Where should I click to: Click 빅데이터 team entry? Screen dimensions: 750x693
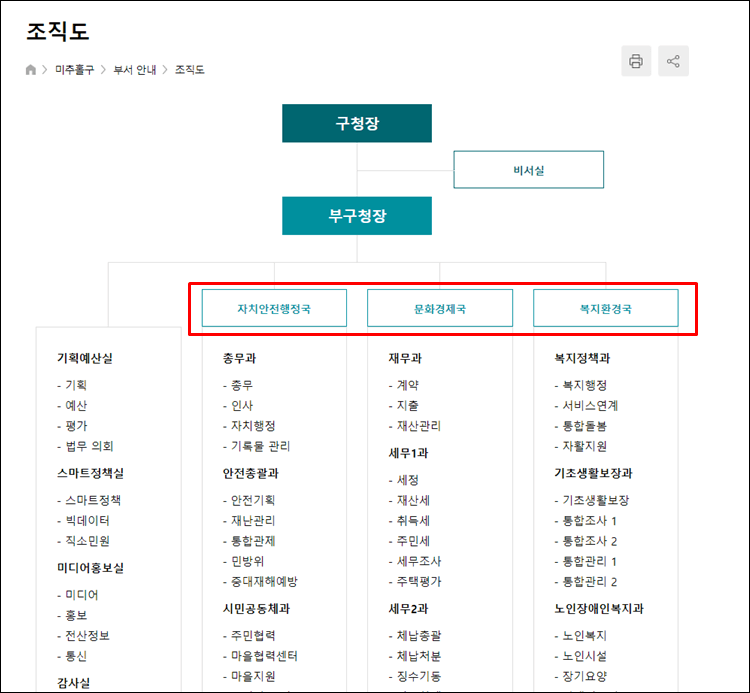pyautogui.click(x=87, y=521)
